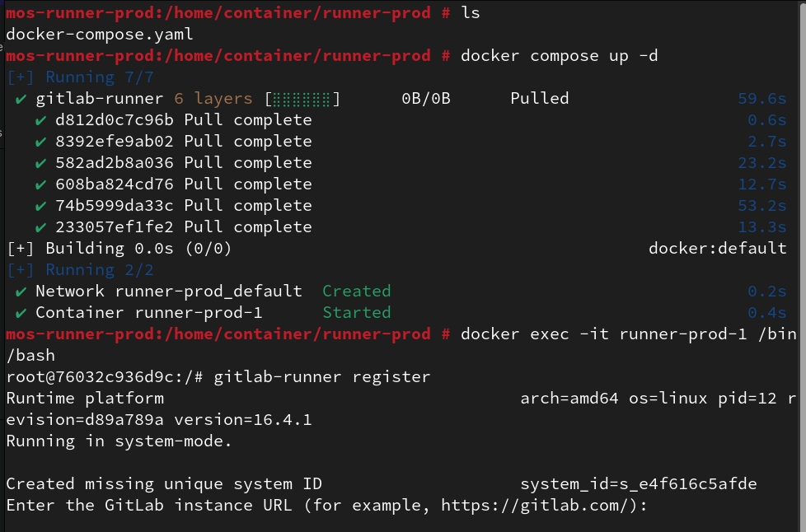Select the checkmark for layer 582ad2b8a036
Image resolution: width=806 pixels, height=532 pixels.
pyautogui.click(x=40, y=163)
